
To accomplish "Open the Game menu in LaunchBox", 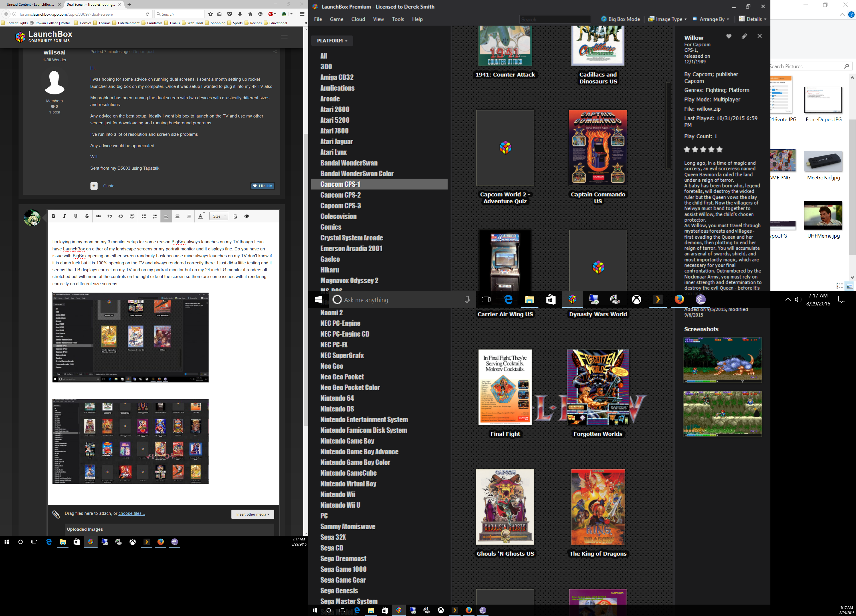I will click(336, 19).
